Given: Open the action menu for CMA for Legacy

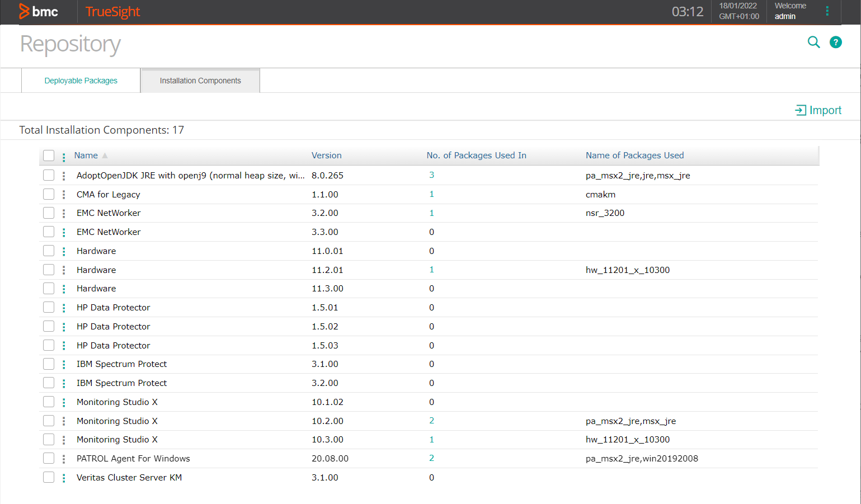Looking at the screenshot, I should coord(64,195).
